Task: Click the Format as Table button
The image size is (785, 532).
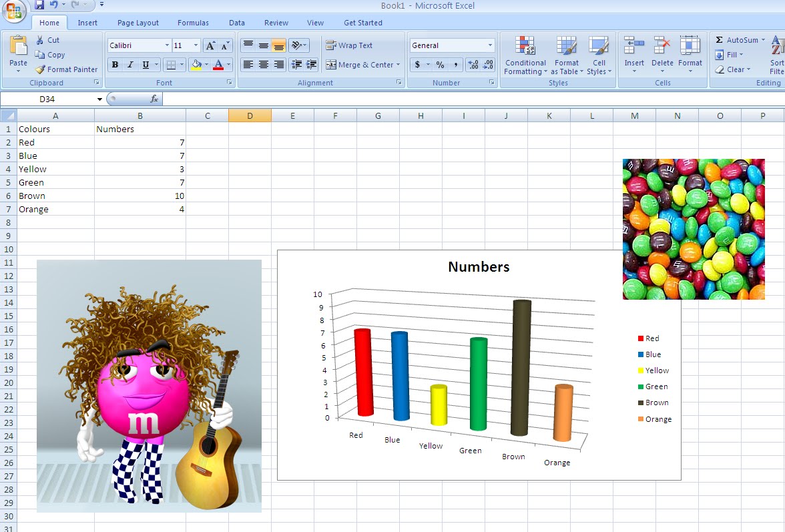Action: click(x=567, y=56)
